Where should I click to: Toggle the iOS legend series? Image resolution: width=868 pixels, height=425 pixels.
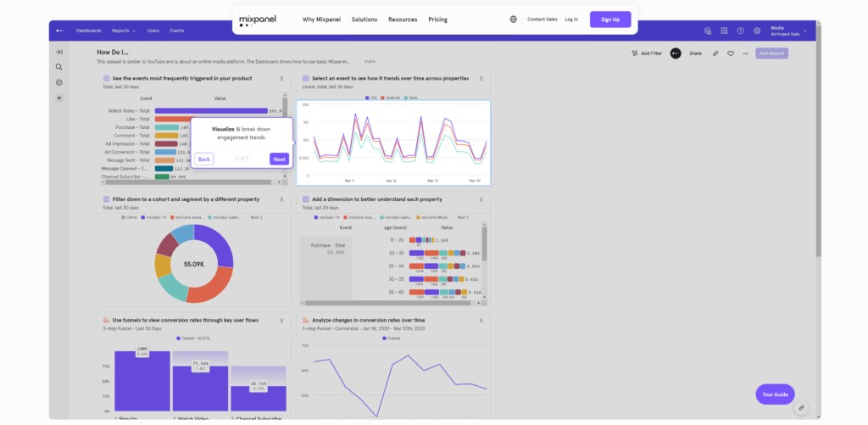point(371,98)
